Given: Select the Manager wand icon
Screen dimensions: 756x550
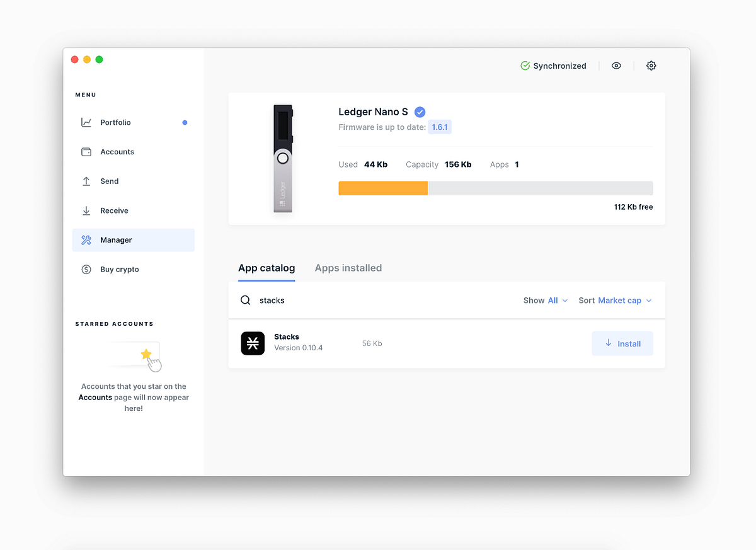Looking at the screenshot, I should tap(88, 240).
